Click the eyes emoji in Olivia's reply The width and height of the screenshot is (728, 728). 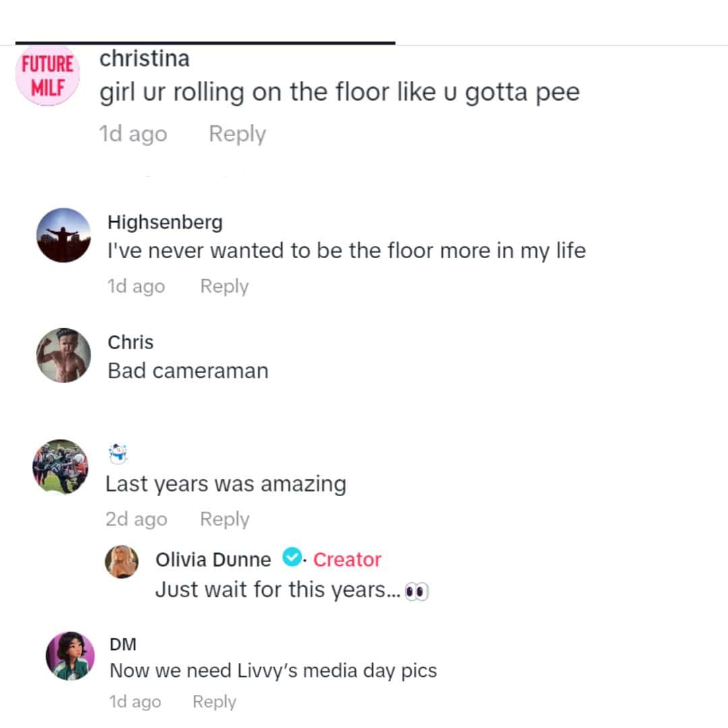tap(420, 590)
